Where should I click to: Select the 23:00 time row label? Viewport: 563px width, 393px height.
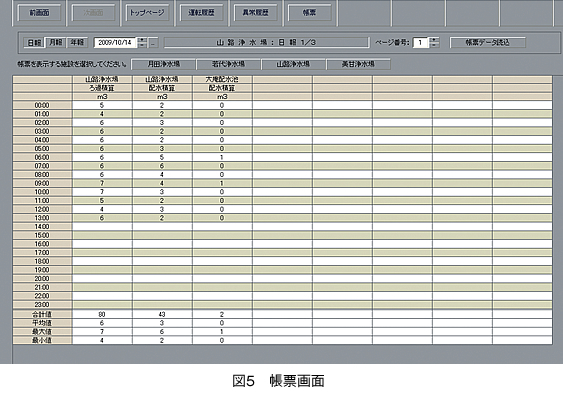(42, 305)
